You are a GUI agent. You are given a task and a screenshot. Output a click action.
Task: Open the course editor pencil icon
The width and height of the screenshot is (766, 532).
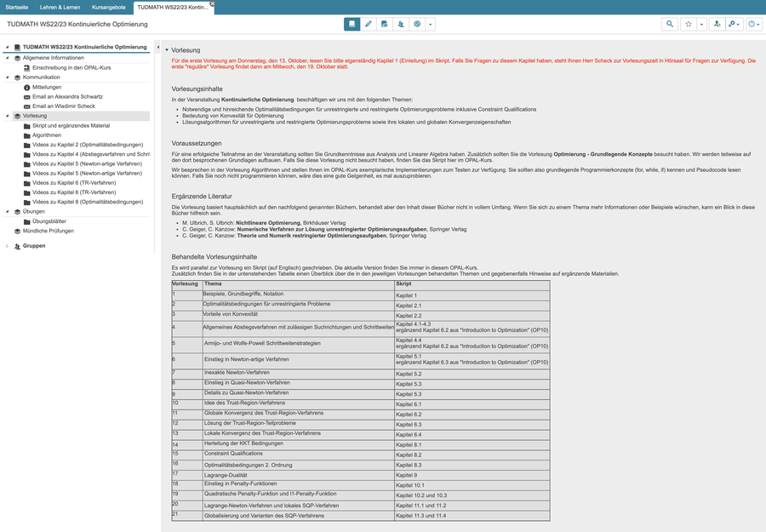tap(369, 24)
